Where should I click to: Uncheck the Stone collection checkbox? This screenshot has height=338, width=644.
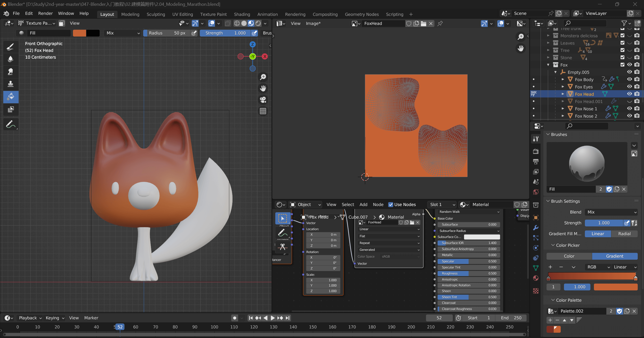622,57
